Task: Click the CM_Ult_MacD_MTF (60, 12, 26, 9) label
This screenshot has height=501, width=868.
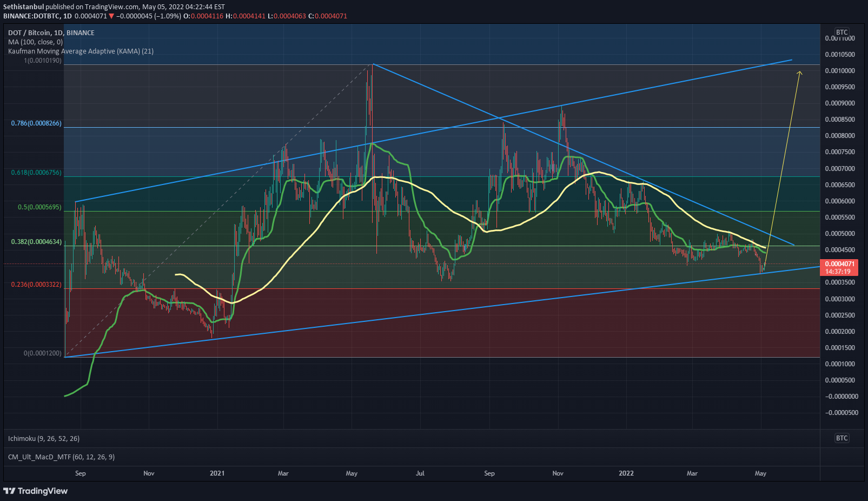Action: (61, 457)
